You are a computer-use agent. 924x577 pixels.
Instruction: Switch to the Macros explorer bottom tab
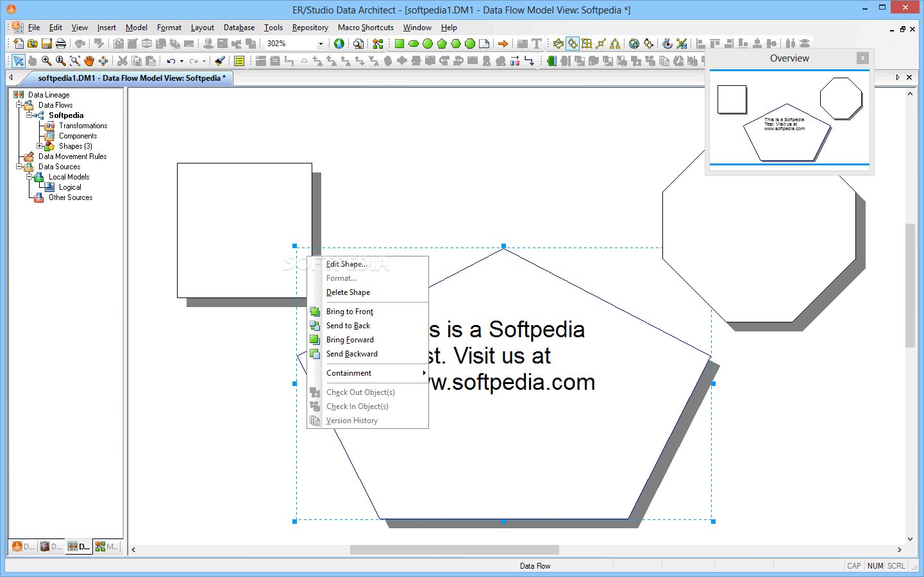point(107,547)
